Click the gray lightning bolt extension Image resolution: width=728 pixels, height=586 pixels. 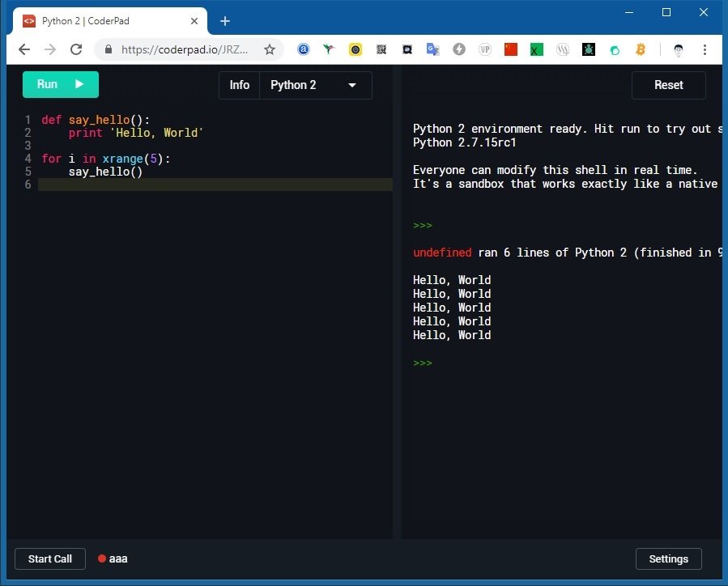458,49
